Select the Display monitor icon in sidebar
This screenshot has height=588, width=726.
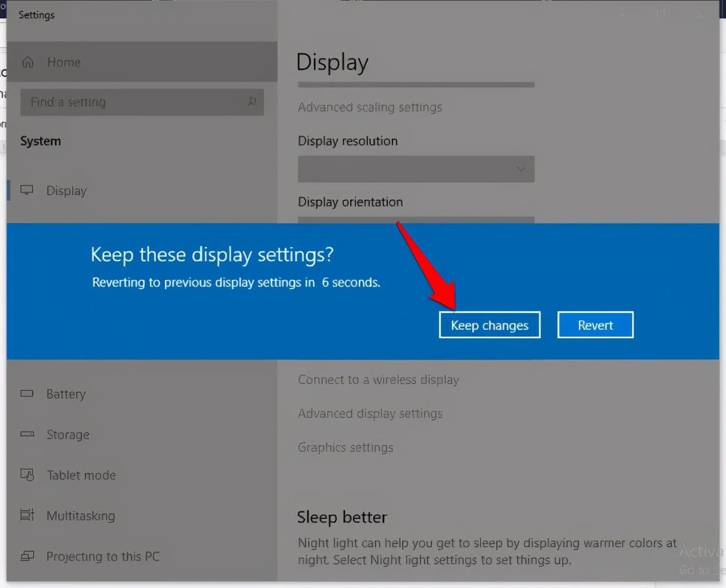(28, 190)
